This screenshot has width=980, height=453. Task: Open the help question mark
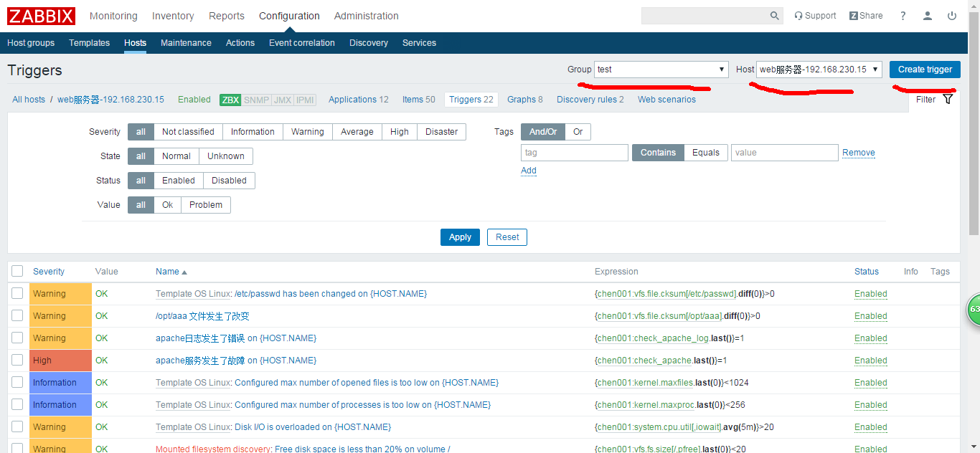[x=903, y=16]
